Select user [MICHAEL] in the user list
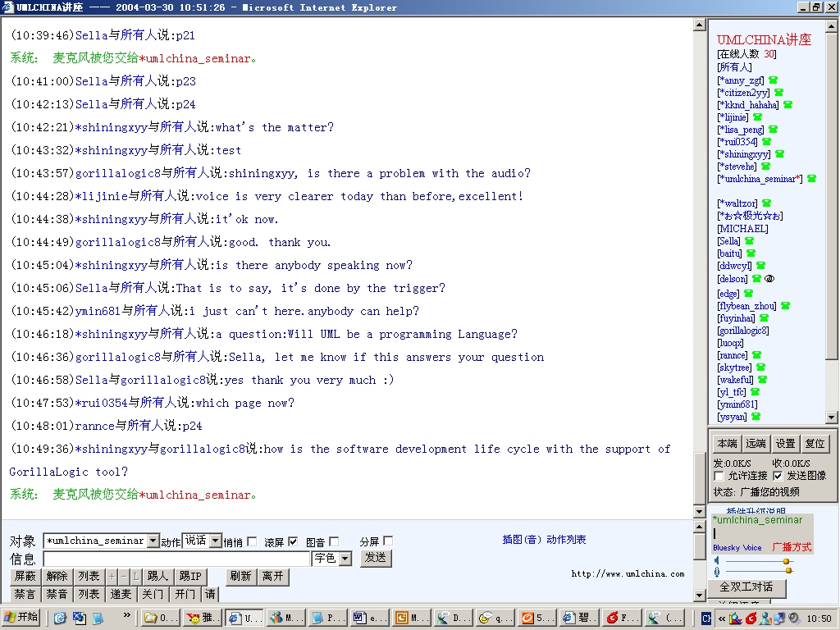The width and height of the screenshot is (840, 630). (742, 229)
